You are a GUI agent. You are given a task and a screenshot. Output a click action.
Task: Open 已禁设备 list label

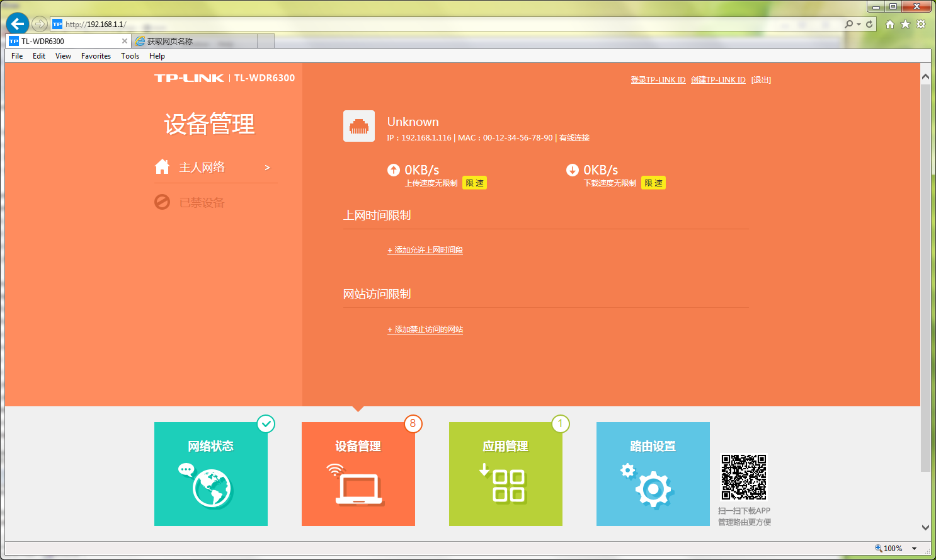click(202, 203)
